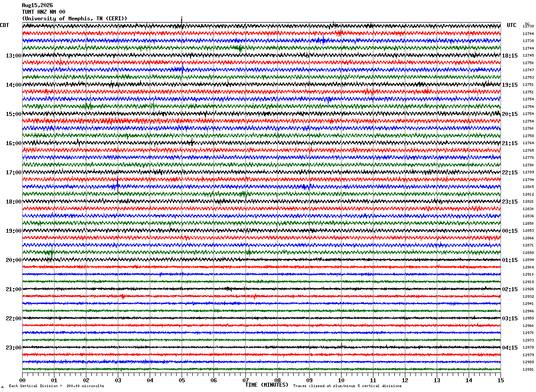Click minute tick 04 on time axis
The height and width of the screenshot is (392, 536).
point(150,380)
